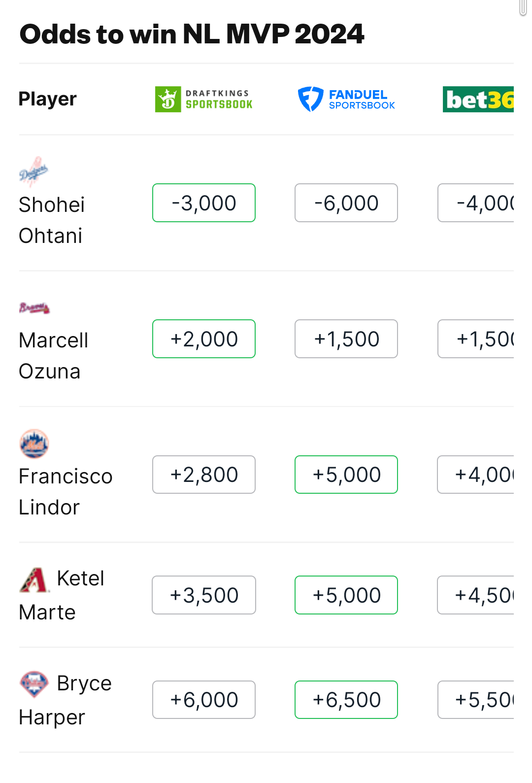Click the Mets team logo
Viewport: 532px width, 783px height.
[x=34, y=443]
